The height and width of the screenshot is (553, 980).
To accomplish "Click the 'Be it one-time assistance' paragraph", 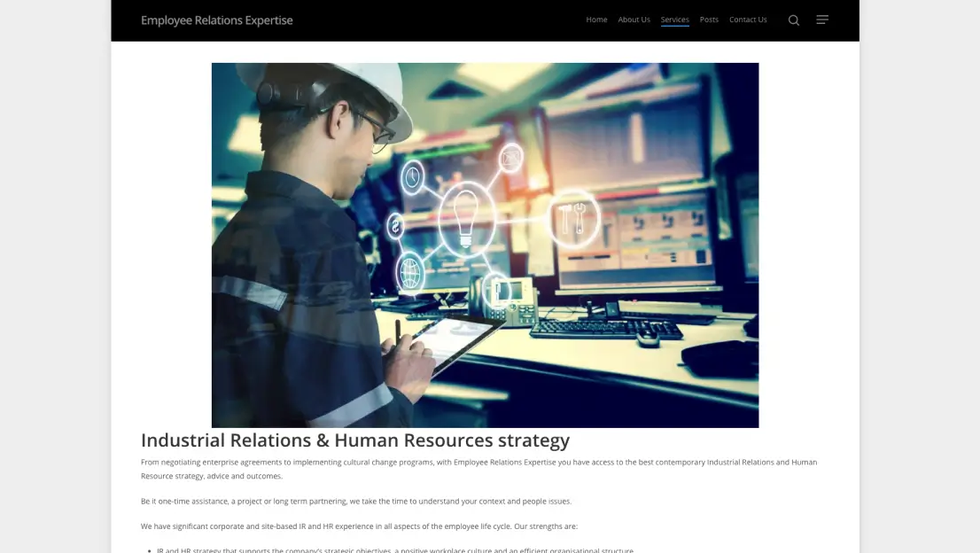I will pyautogui.click(x=356, y=502).
